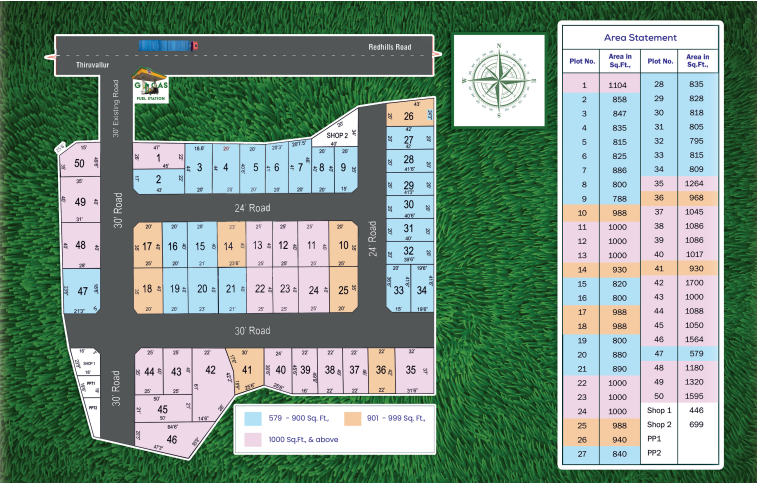
Task: Select plot 42 on the layout map
Action: (x=210, y=371)
